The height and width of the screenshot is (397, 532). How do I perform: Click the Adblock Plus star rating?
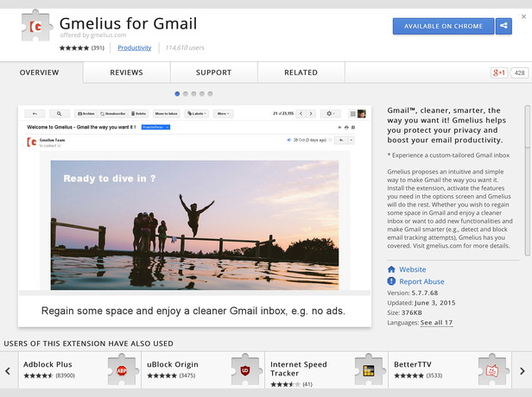(x=38, y=375)
